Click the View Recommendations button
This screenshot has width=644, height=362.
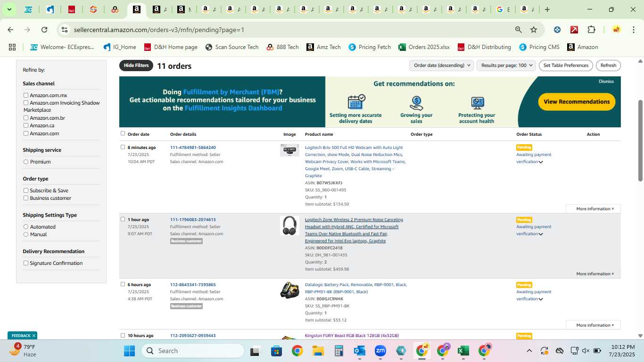577,102
